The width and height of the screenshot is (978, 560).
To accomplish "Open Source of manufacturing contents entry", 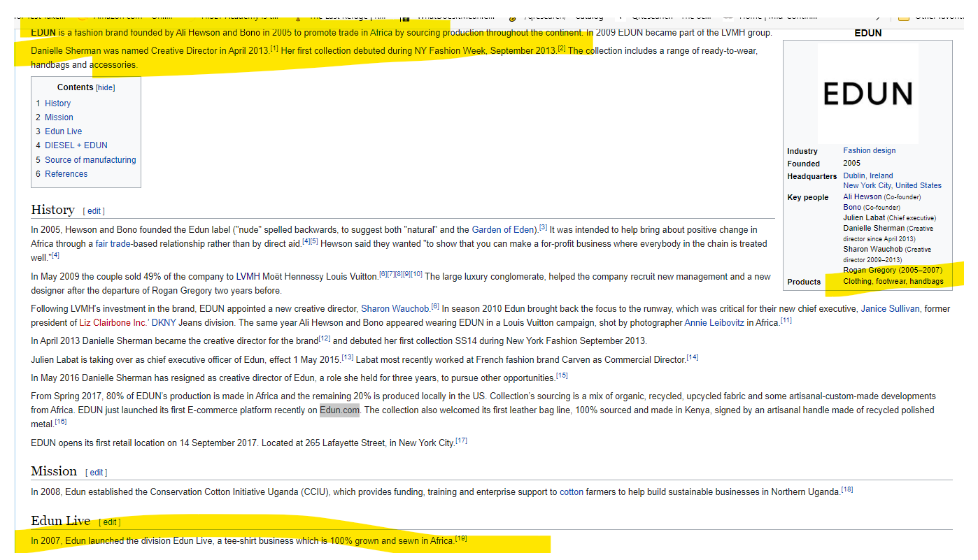I will (x=90, y=160).
